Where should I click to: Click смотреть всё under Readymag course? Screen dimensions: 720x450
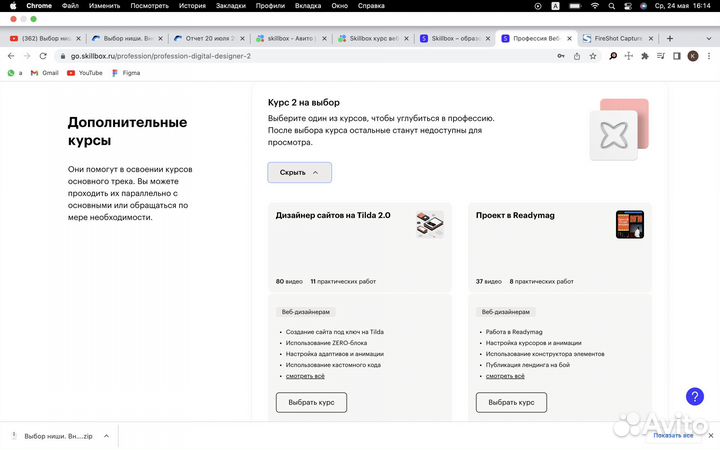(x=505, y=376)
